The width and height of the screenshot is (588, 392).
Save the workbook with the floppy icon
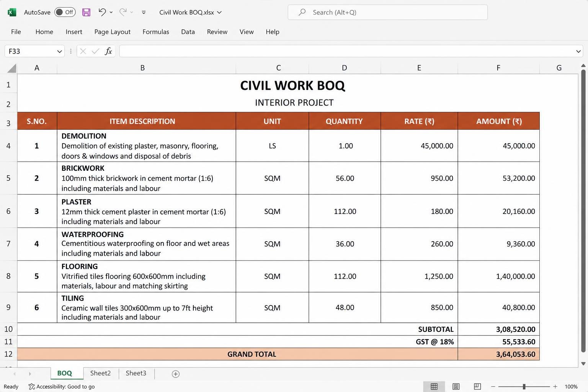[86, 12]
